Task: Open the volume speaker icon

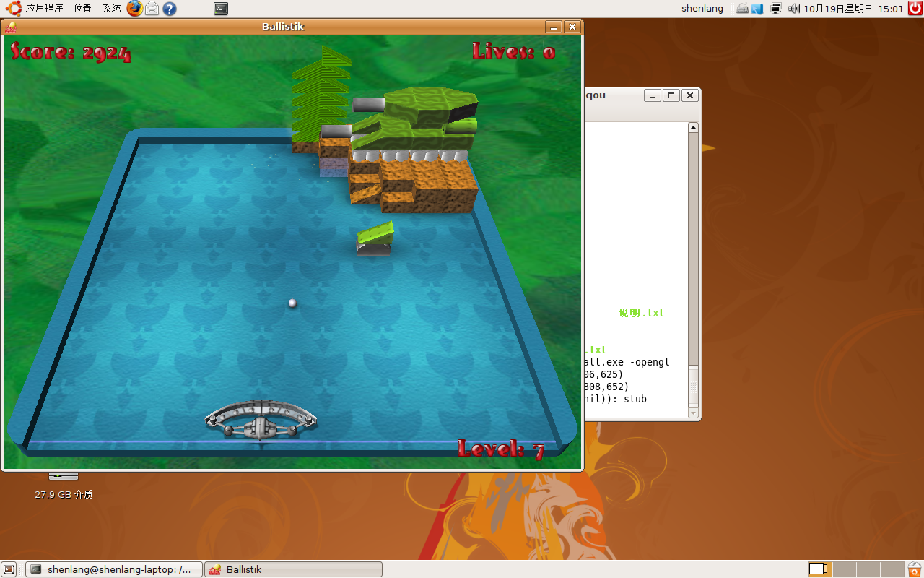Action: click(x=794, y=9)
